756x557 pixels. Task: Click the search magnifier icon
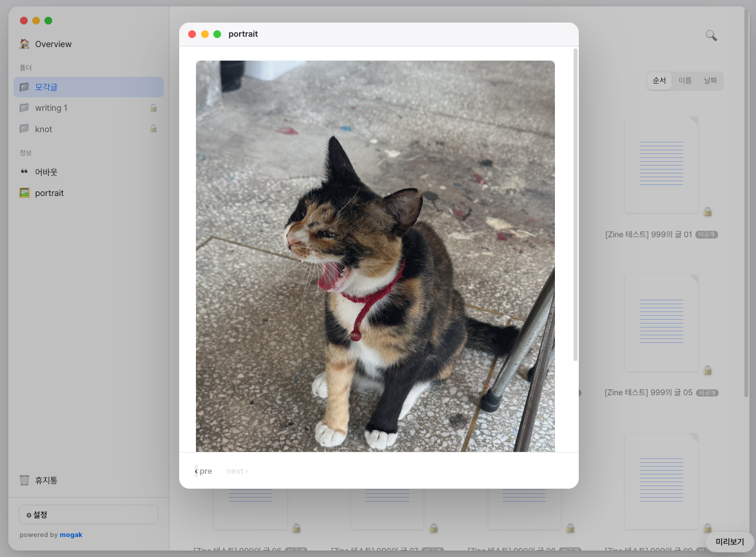pos(711,35)
